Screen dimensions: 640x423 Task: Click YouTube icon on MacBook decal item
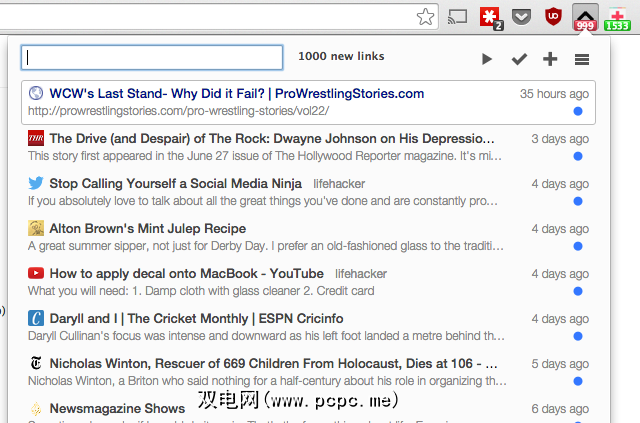tap(36, 273)
